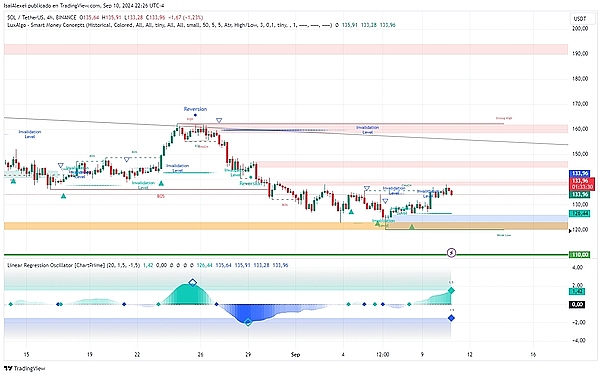
Task: Click the 26 date on the time axis
Action: (x=201, y=355)
